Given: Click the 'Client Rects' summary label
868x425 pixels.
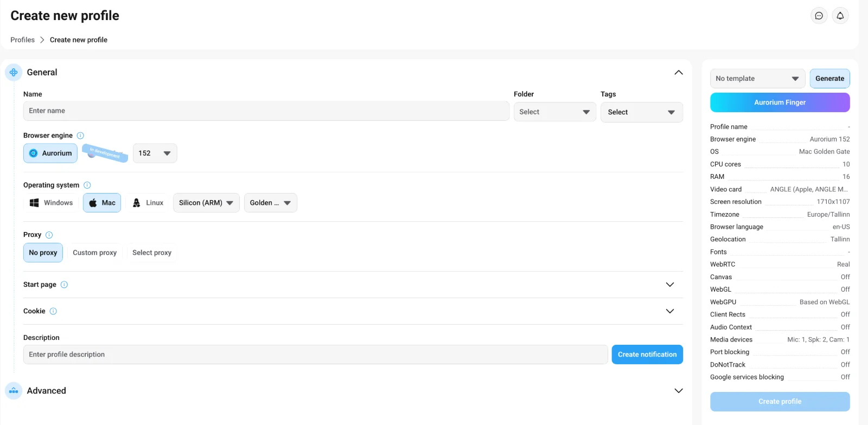Looking at the screenshot, I should point(727,314).
